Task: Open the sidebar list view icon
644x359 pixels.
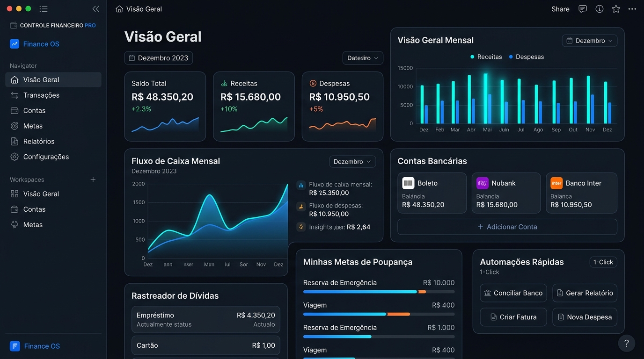Action: tap(44, 9)
